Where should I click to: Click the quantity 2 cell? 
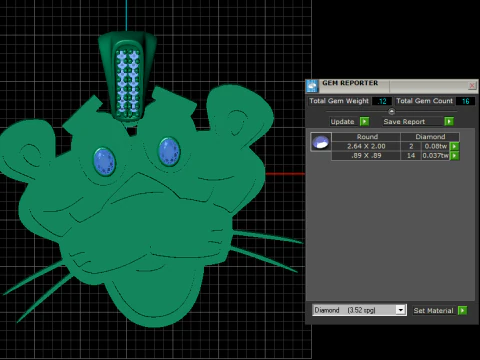click(x=411, y=146)
